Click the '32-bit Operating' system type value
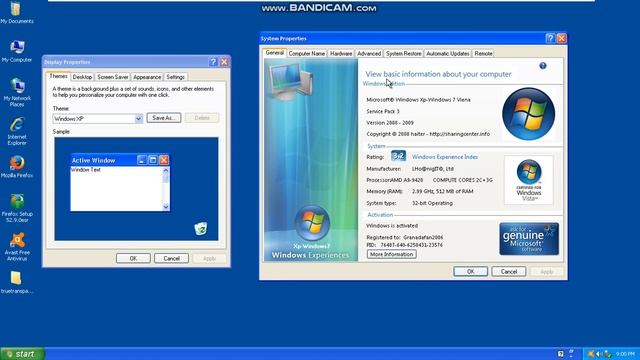 tap(432, 203)
